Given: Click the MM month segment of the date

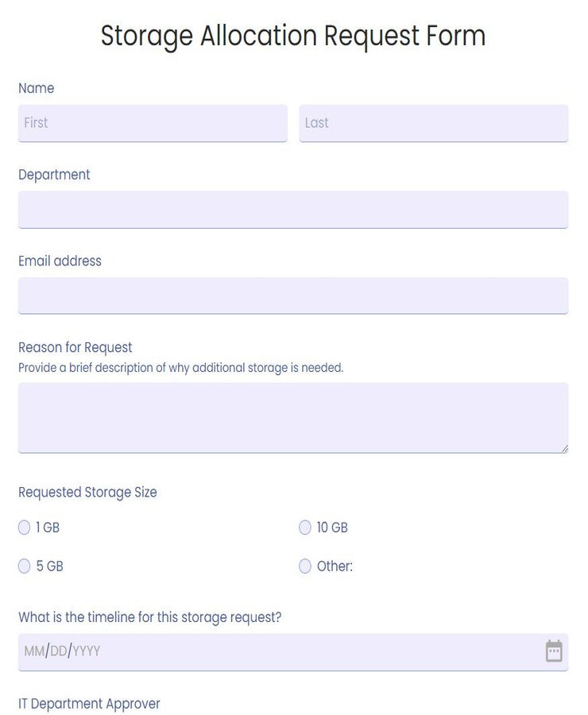Looking at the screenshot, I should point(32,651).
